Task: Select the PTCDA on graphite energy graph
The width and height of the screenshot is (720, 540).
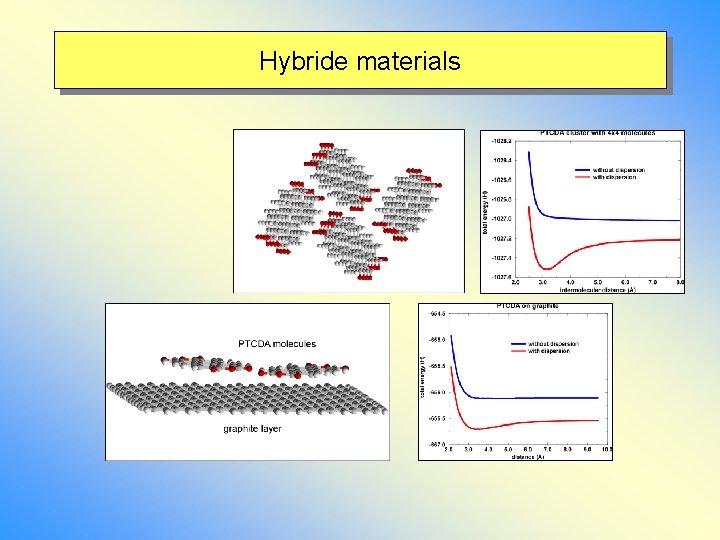Action: [x=515, y=382]
